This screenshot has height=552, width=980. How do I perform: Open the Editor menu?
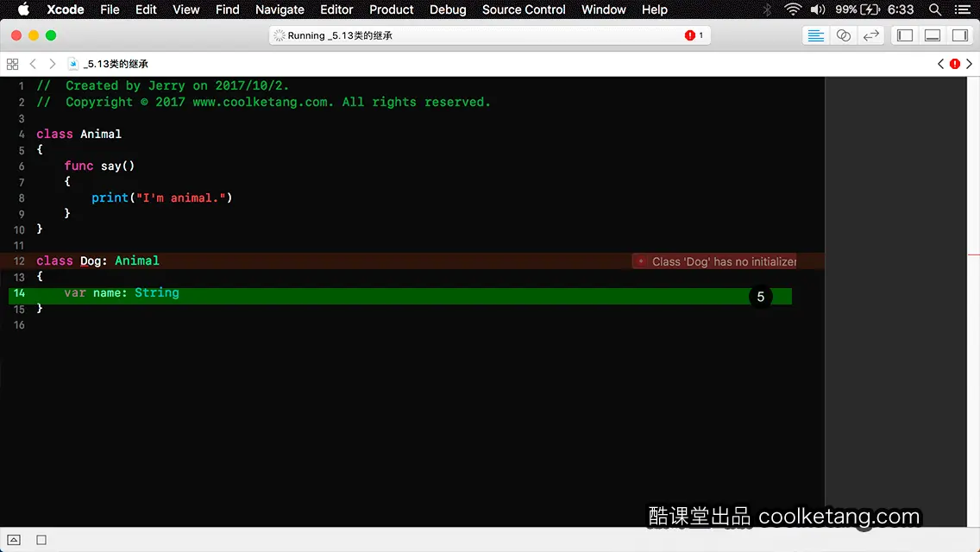(x=336, y=9)
